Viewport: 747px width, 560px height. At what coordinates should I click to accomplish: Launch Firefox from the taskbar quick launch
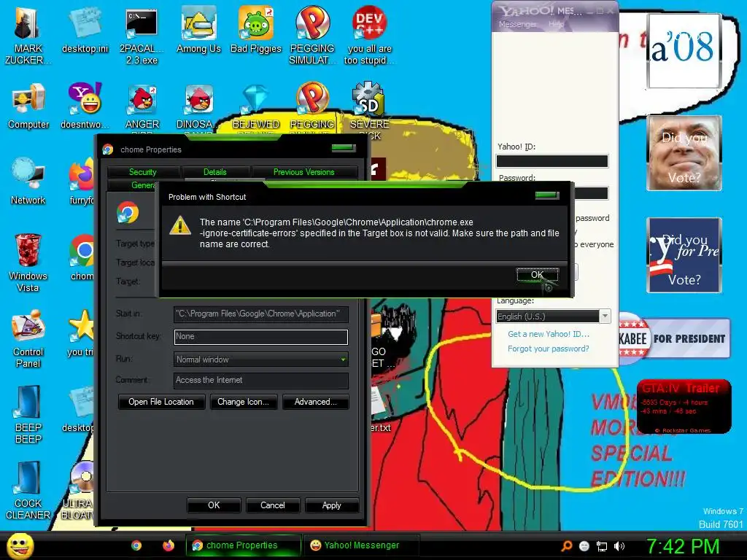click(169, 545)
